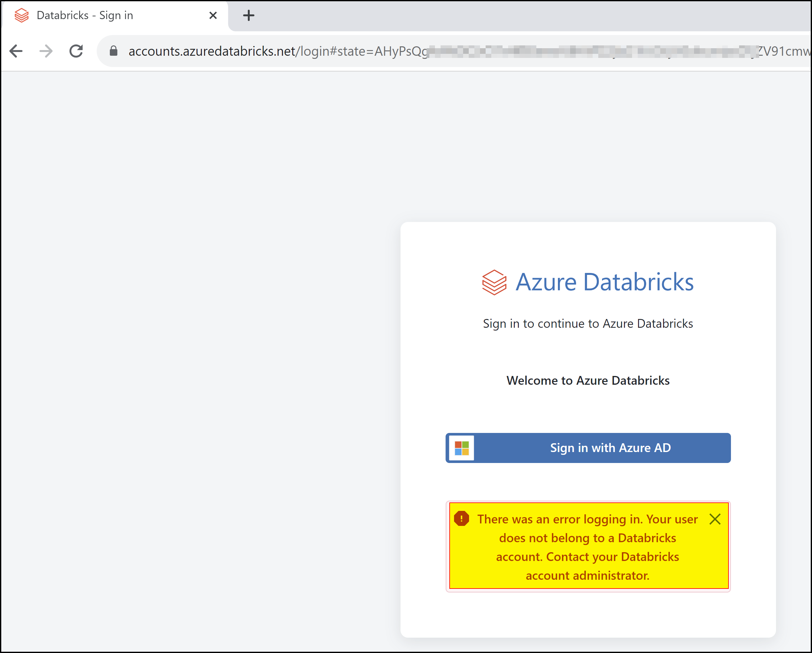Image resolution: width=812 pixels, height=653 pixels.
Task: Click the address bar URL field
Action: tap(454, 51)
